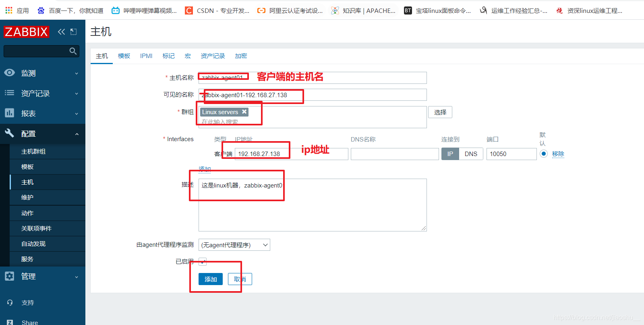Click the Share Z icon

click(x=10, y=322)
